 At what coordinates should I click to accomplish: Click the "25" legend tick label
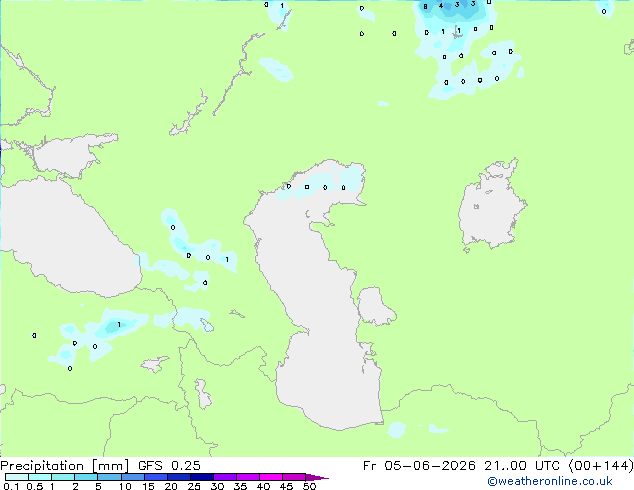coord(194,486)
